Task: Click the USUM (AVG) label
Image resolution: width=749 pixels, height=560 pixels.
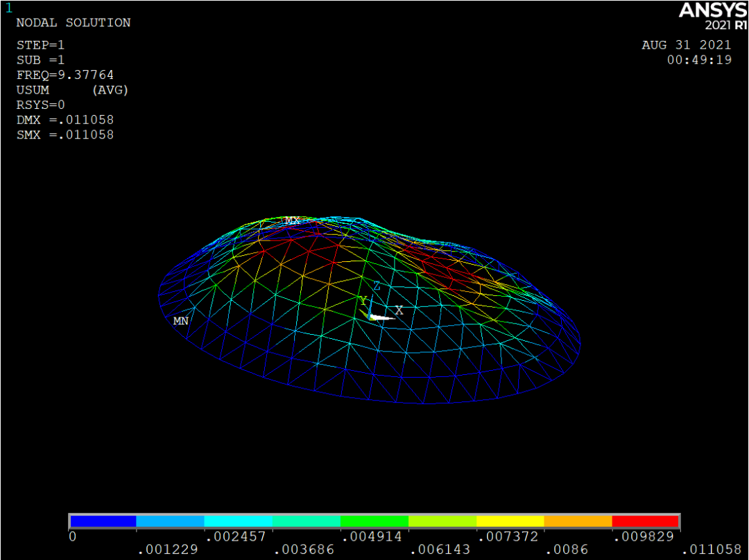Action: point(72,90)
